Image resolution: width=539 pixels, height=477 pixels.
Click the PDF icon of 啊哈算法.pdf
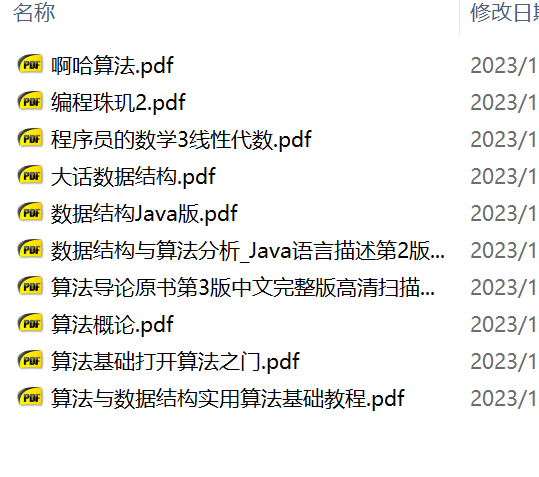tap(30, 64)
